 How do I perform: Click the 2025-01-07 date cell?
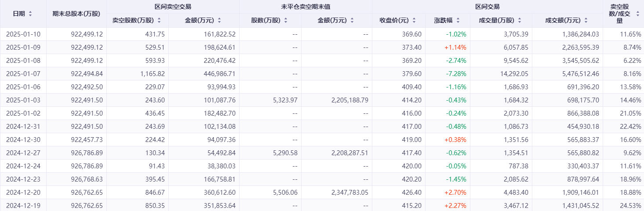(x=23, y=73)
